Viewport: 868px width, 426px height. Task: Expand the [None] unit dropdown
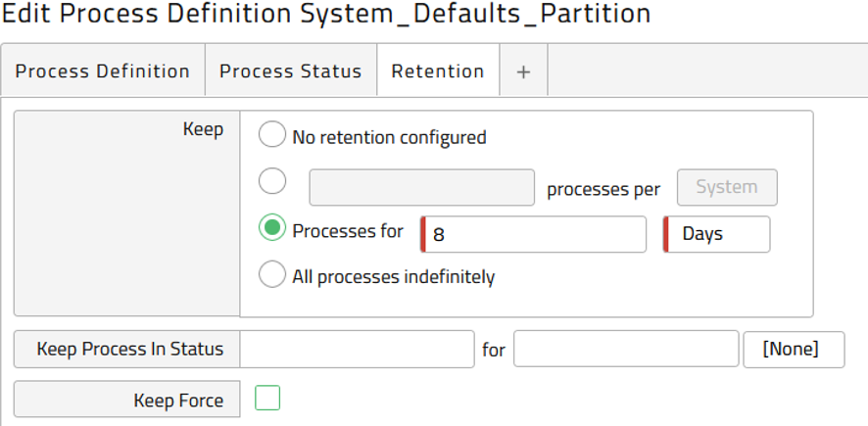click(x=794, y=349)
